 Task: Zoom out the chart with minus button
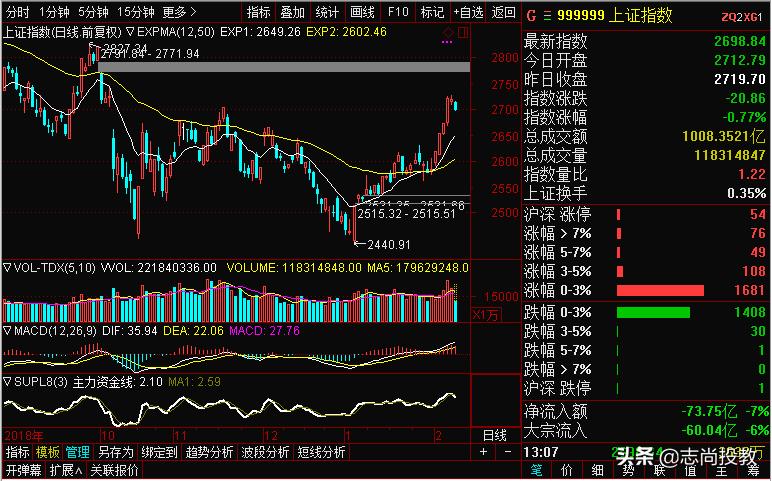click(x=508, y=451)
